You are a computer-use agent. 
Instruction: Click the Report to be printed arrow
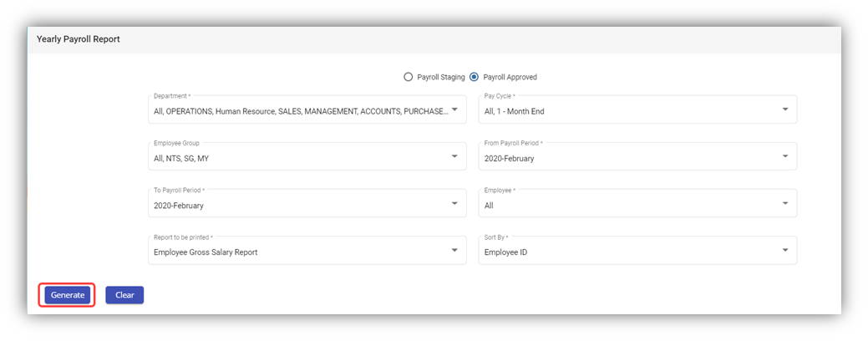(x=454, y=250)
